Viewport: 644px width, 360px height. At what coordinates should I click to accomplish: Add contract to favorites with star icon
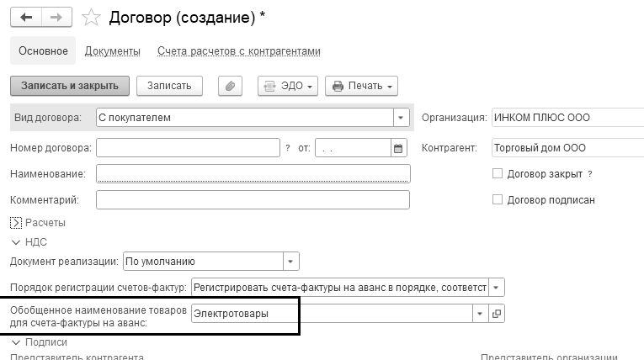coord(94,18)
